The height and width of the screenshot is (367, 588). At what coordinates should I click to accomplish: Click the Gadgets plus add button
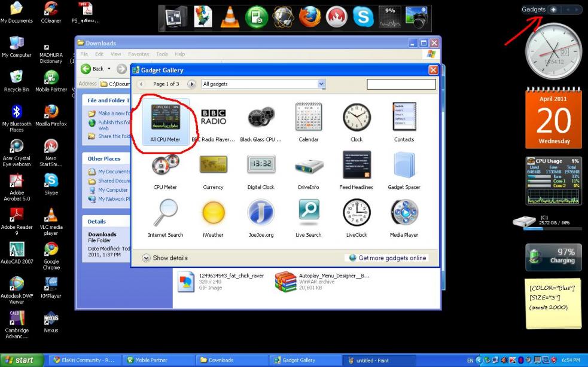pos(553,10)
